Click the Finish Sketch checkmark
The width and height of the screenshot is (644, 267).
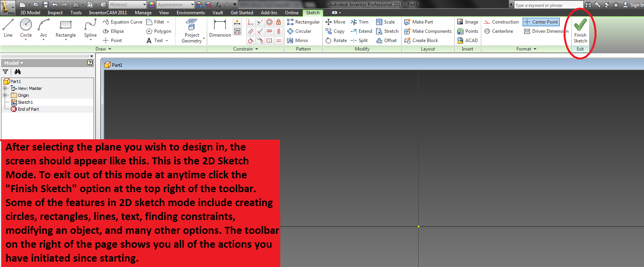coord(580,31)
